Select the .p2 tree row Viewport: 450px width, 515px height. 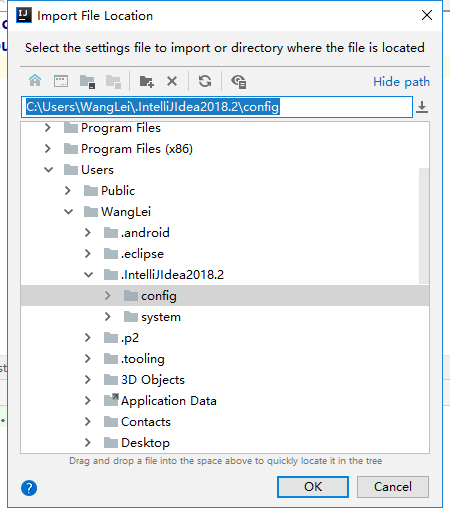pyautogui.click(x=225, y=338)
